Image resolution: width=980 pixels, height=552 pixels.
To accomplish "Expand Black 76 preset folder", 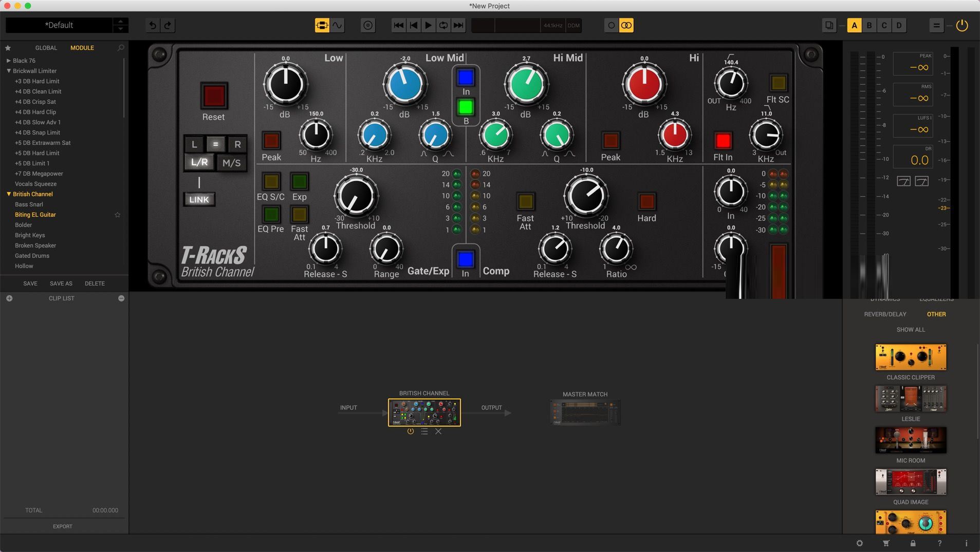I will [8, 61].
